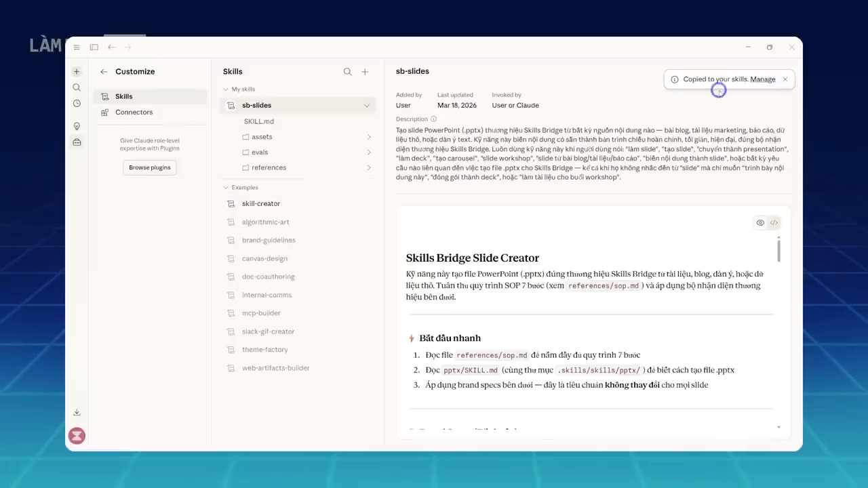Screen dimensions: 868x488
Task: Open the algorithmic-art example skill
Action: tap(266, 222)
